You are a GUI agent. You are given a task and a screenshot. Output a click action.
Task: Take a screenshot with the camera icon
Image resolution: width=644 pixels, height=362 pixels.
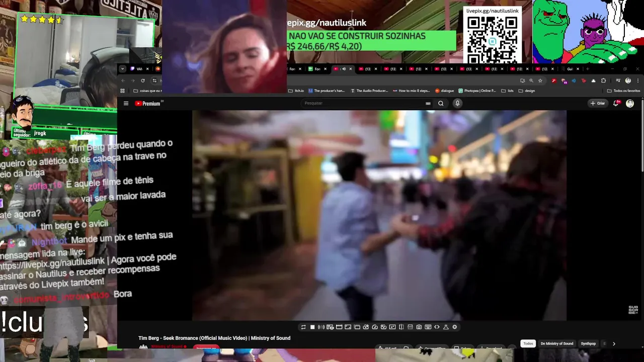[419, 327]
